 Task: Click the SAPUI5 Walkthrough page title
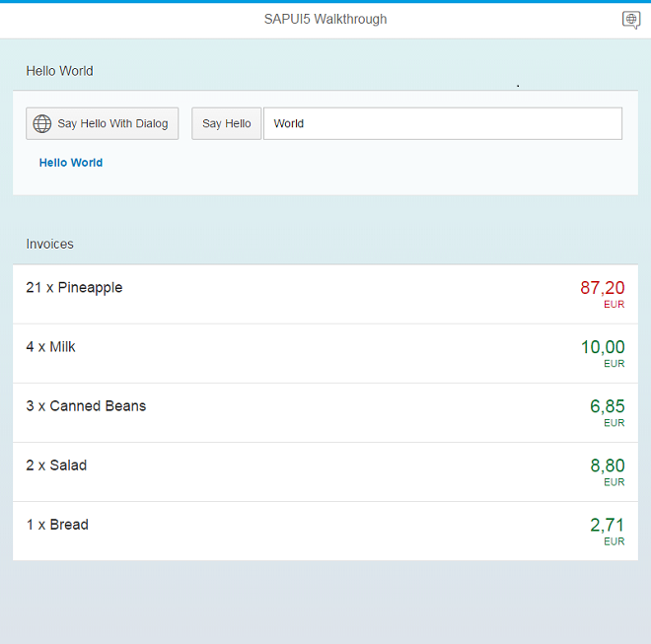[325, 20]
